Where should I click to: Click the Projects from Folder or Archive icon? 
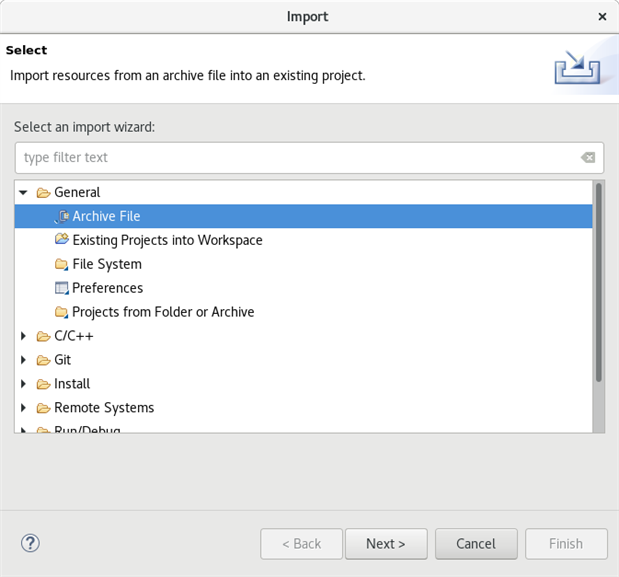[62, 312]
